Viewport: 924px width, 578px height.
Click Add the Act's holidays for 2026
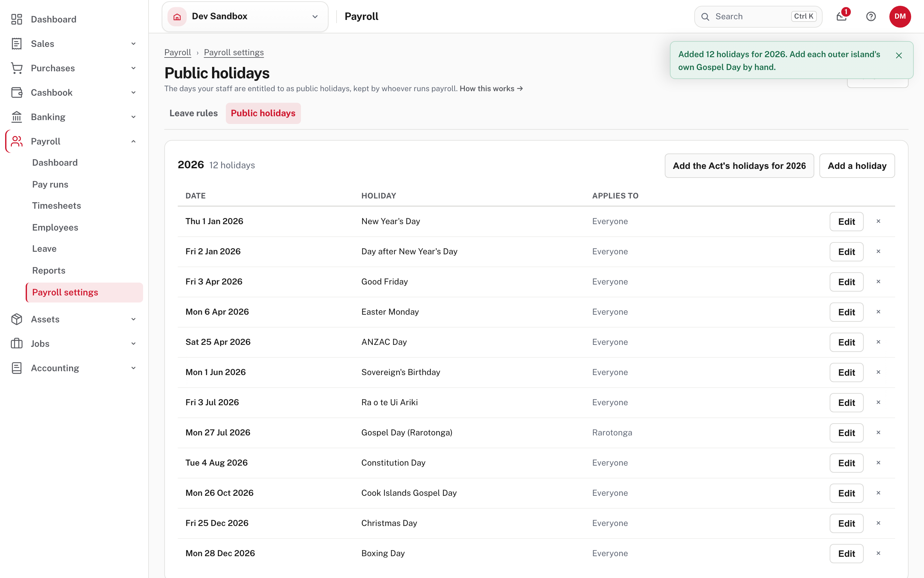pyautogui.click(x=739, y=166)
